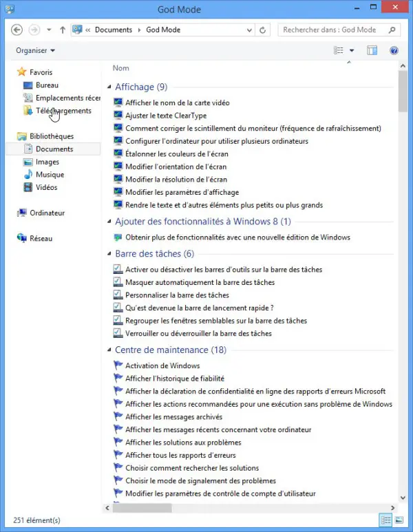Screen dimensions: 413x532
Task: Click the horizontal scrollbar thumb
Action: coord(142,508)
